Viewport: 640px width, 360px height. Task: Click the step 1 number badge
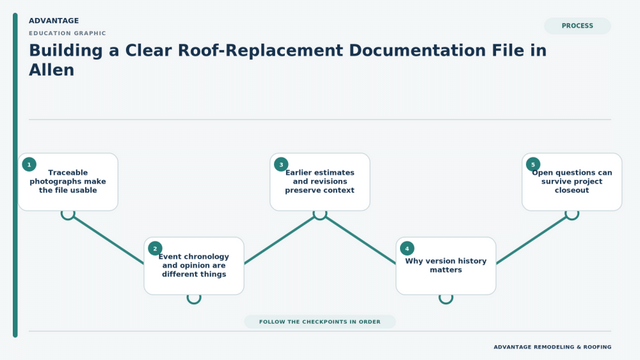point(29,164)
